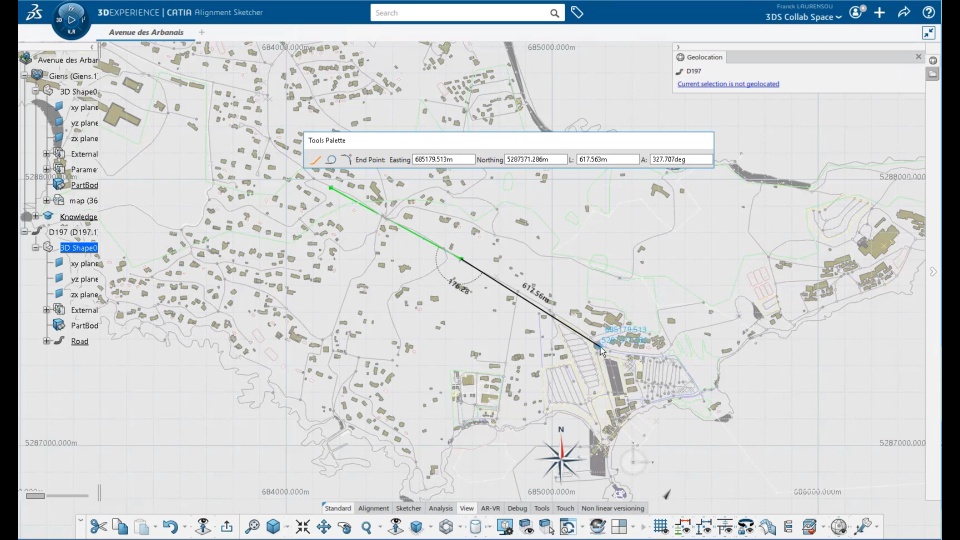The width and height of the screenshot is (960, 540).
Task: Expand the Parame tree node
Action: [x=47, y=169]
